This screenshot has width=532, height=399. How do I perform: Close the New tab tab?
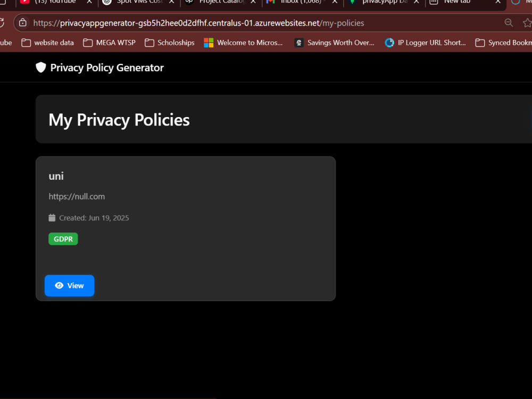498,2
